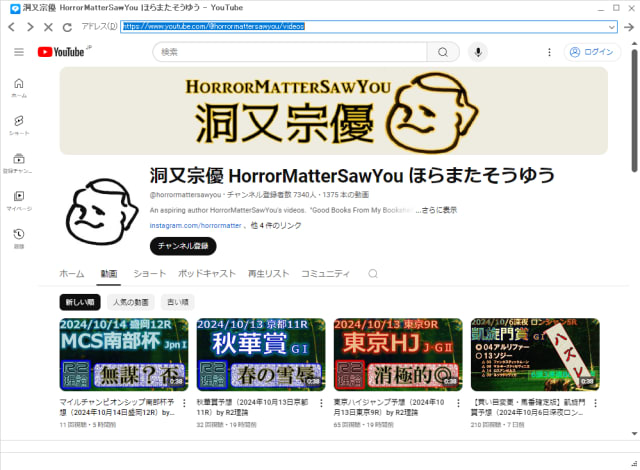Open the three-dot settings menu in header

tap(549, 52)
